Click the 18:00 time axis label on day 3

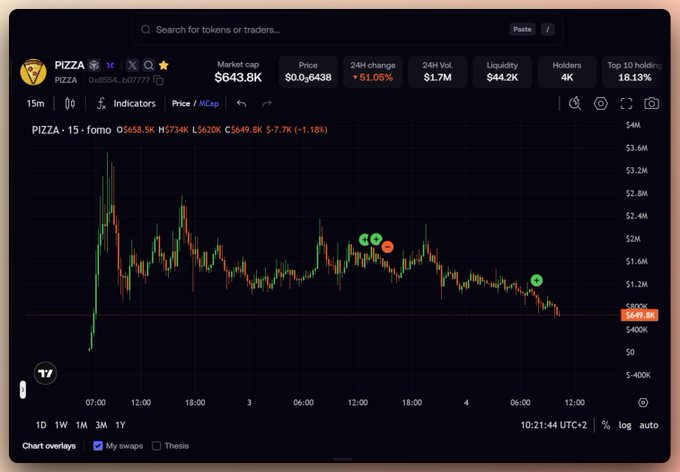click(x=412, y=403)
